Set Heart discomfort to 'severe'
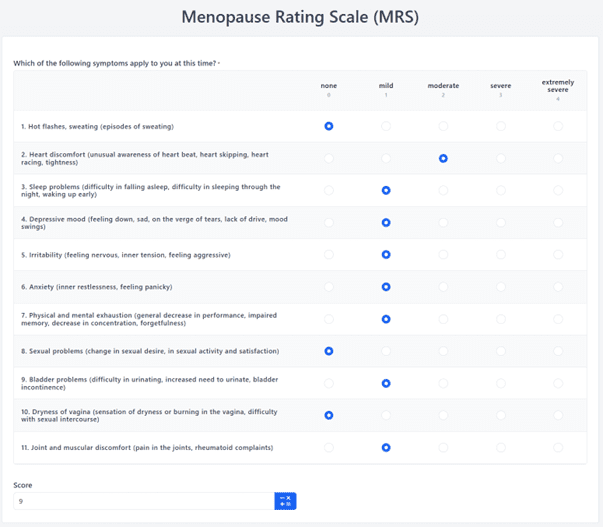 (x=501, y=158)
